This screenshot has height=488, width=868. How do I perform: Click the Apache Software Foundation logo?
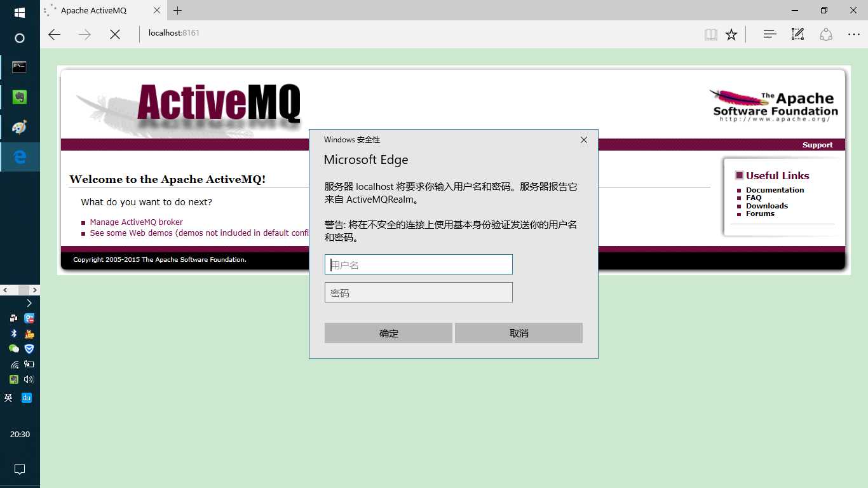click(x=773, y=105)
